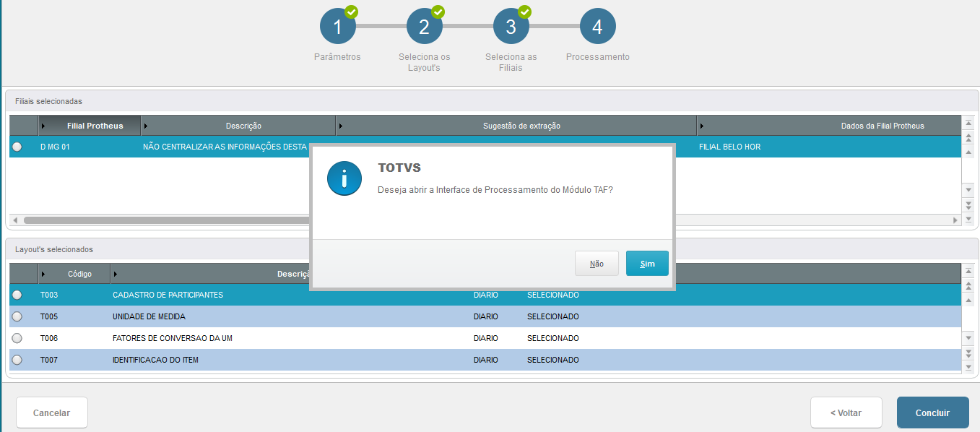This screenshot has height=432, width=980.
Task: Open arrow on Código column header
Action: click(43, 274)
